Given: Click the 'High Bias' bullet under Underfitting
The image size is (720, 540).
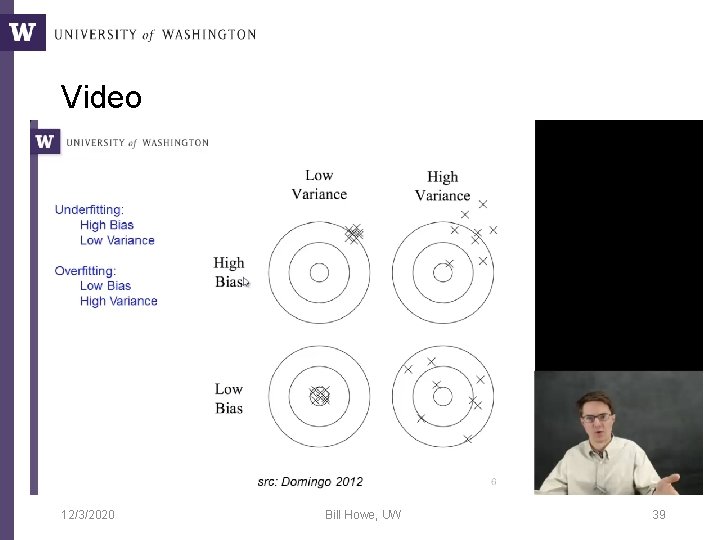Looking at the screenshot, I should tap(107, 225).
